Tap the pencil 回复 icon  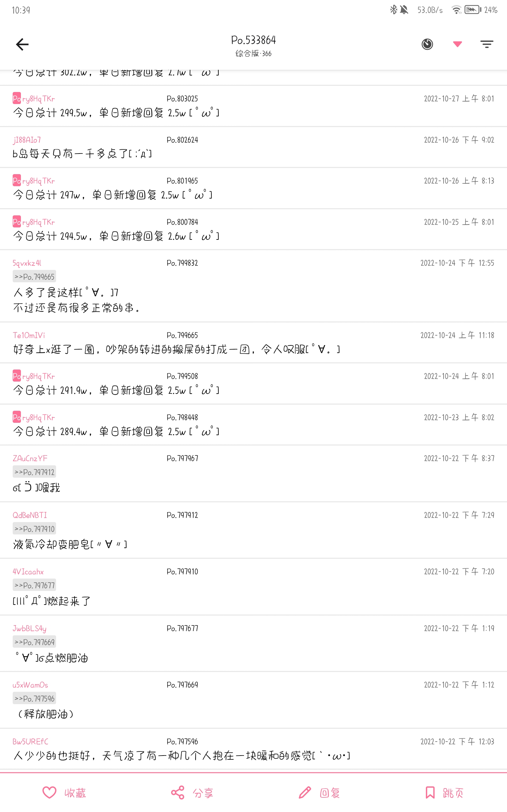[305, 793]
